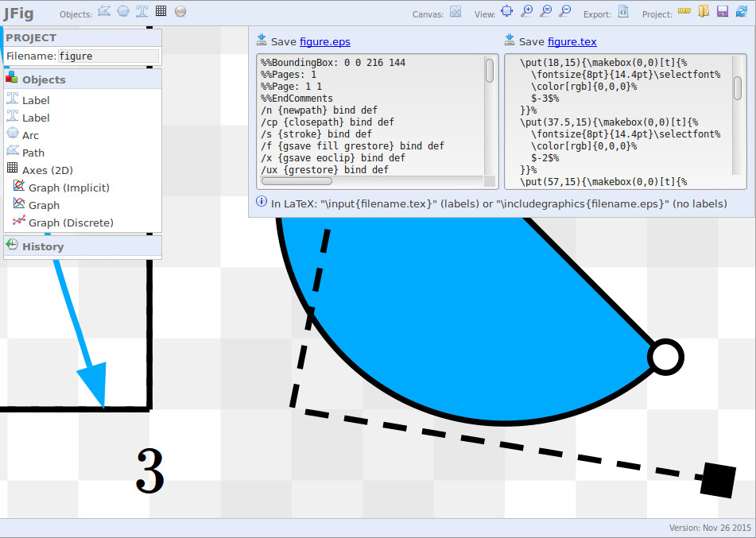This screenshot has width=756, height=538.
Task: Open the figure.tex download link
Action: pos(572,41)
